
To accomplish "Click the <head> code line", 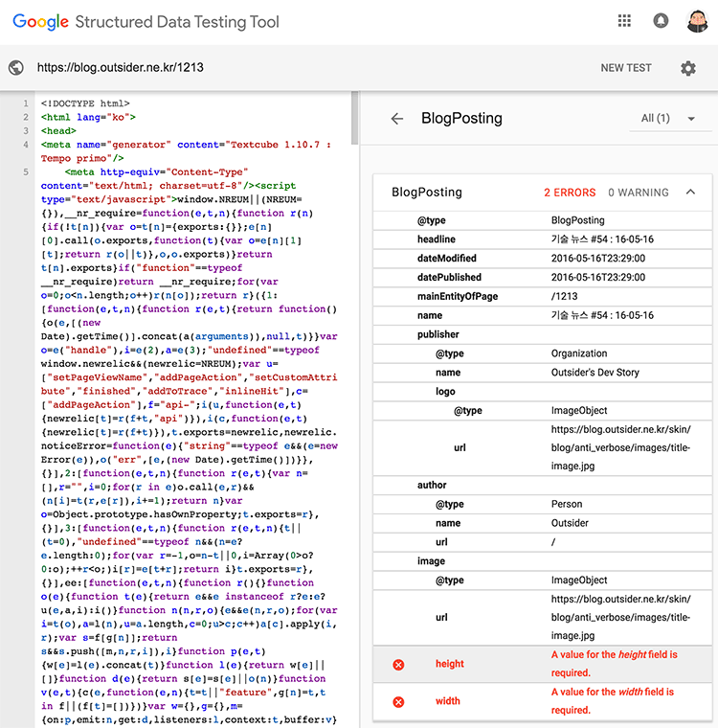I will [x=58, y=131].
